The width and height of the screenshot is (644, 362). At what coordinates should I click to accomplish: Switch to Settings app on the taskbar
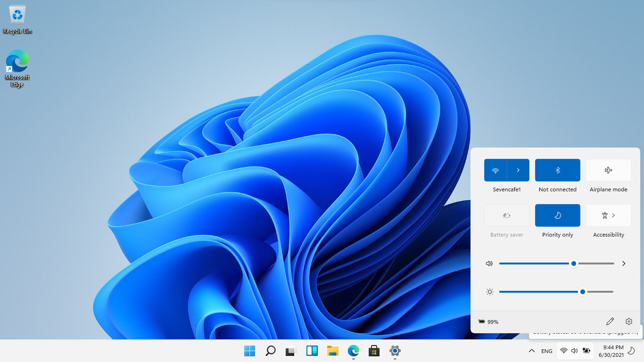[395, 351]
